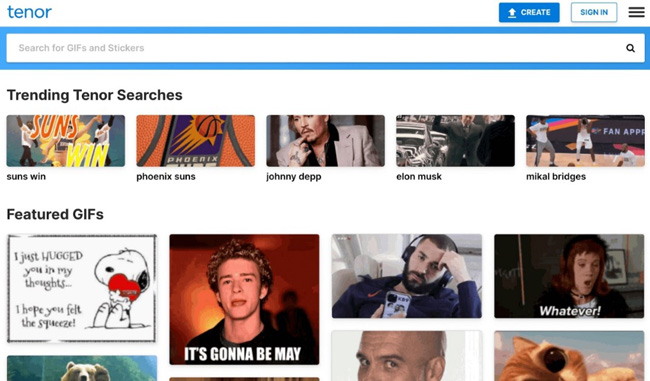The height and width of the screenshot is (381, 650).
Task: Open the suns win trending thumbnail
Action: pos(66,141)
